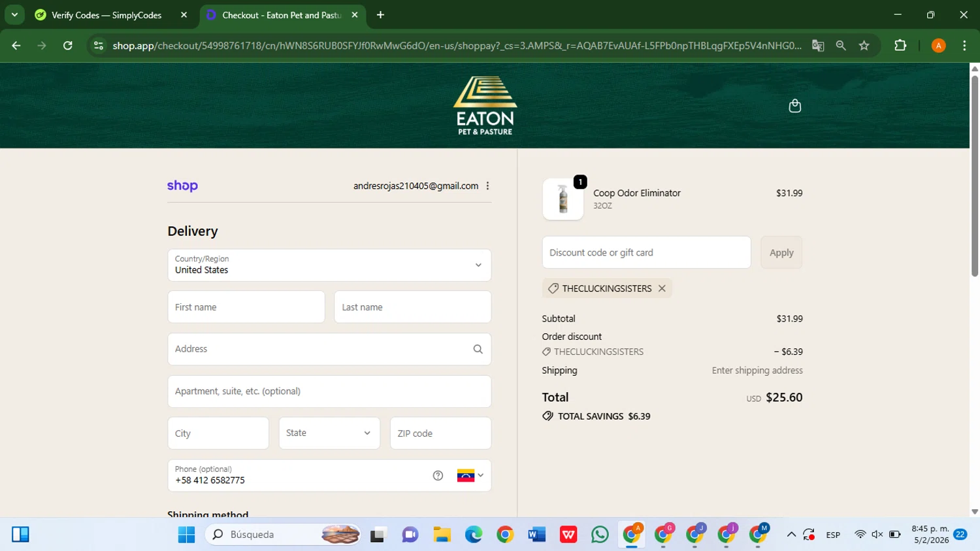The image size is (980, 551).
Task: Click the translate page icon in address bar
Action: tap(818, 46)
